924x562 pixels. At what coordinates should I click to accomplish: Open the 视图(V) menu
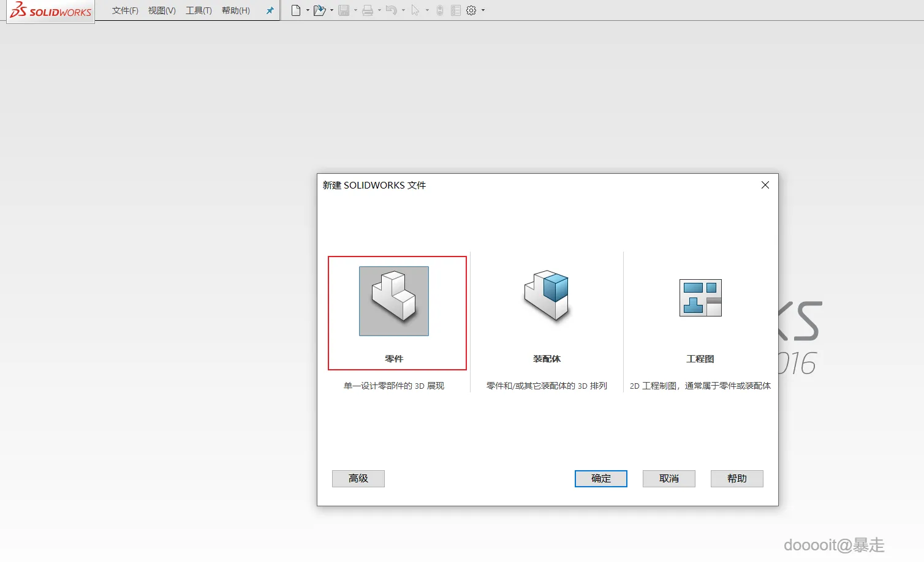tap(162, 10)
